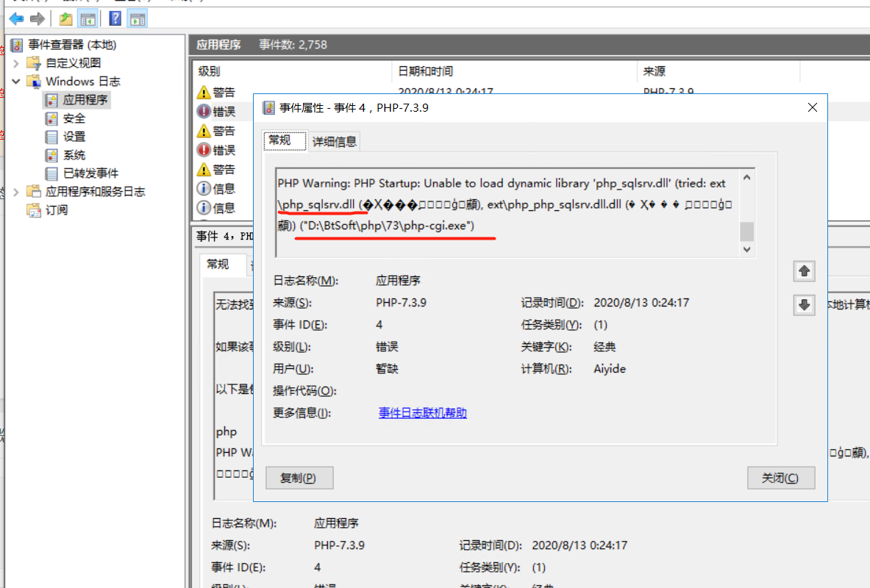Screen dimensions: 870x588
Task: Click the 事件属性 dialog title icon
Action: pos(269,107)
